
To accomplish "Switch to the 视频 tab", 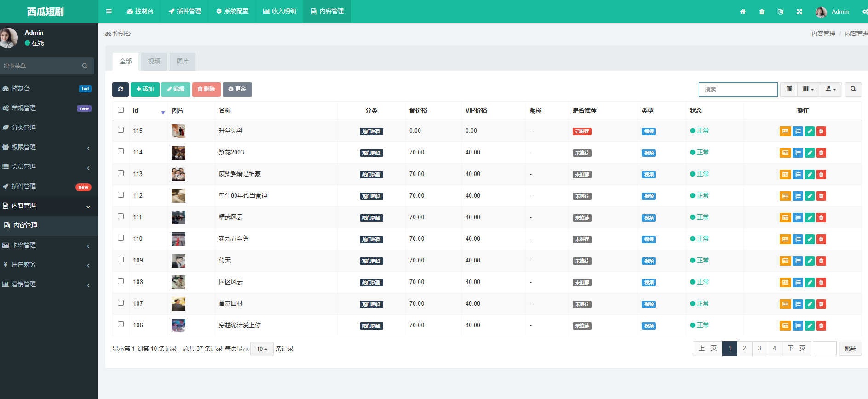I will pyautogui.click(x=154, y=62).
